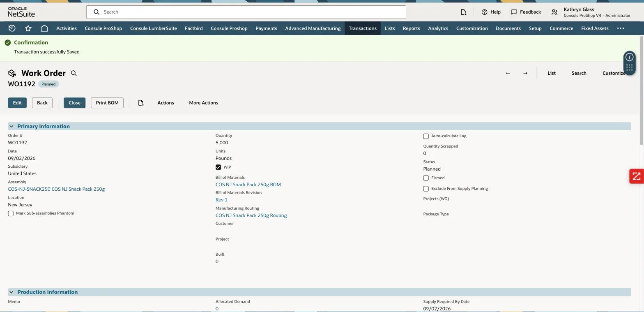Collapse the Primary Information section
This screenshot has width=644, height=312.
point(11,126)
